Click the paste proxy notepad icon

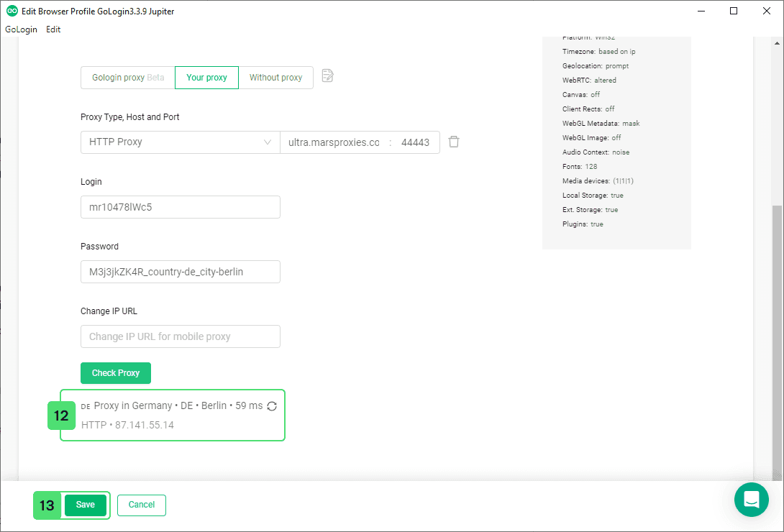click(x=327, y=76)
